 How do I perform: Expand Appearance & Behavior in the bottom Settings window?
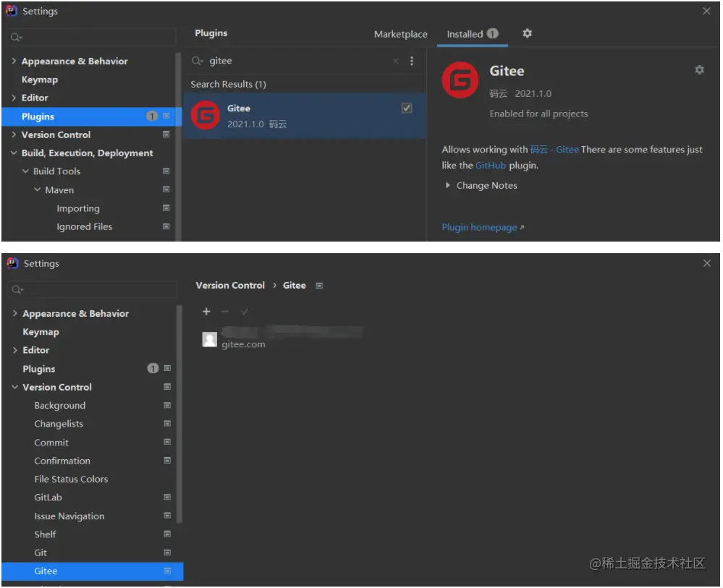point(14,313)
